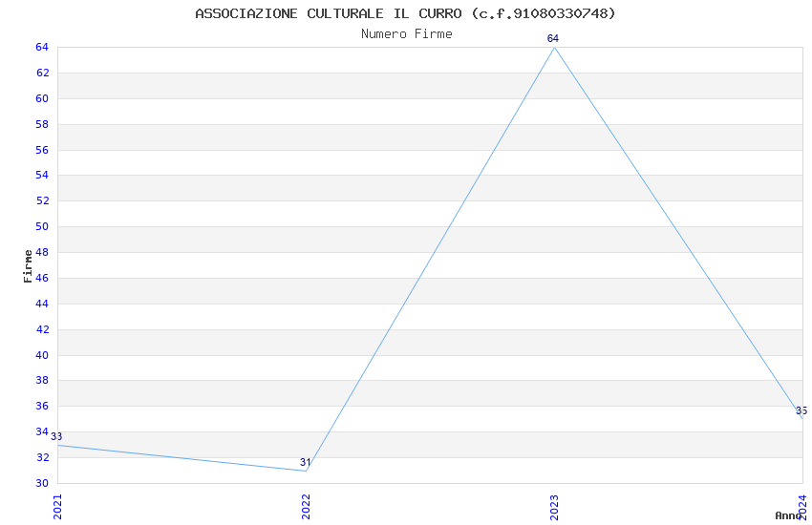Click the y-axis tick value 56
Screen dimensions: 812x525
[x=42, y=151]
